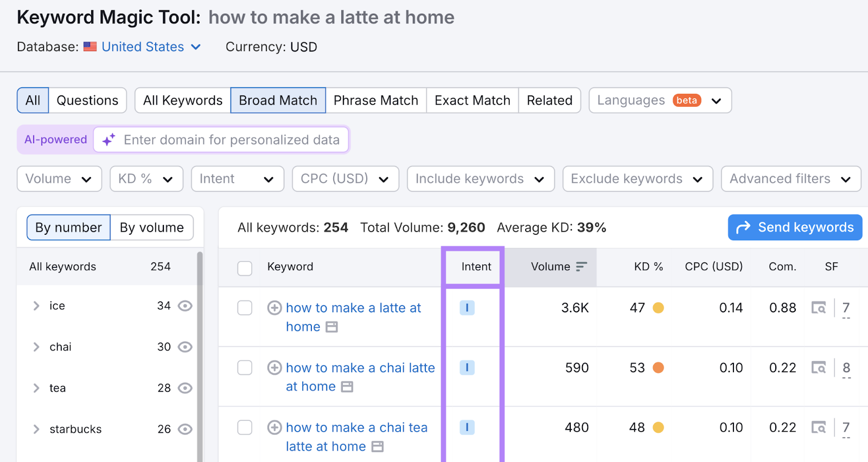Click the United States flag icon
The image size is (868, 462).
point(90,47)
